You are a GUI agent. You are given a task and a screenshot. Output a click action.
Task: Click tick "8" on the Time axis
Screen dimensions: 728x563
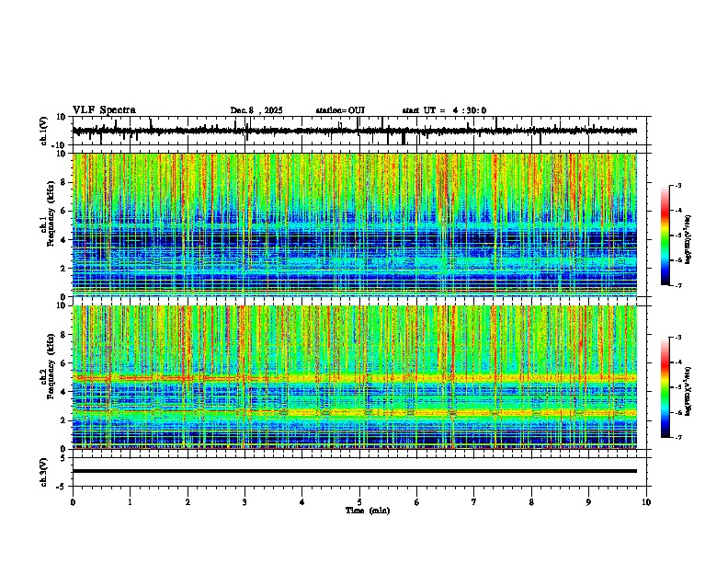click(x=531, y=502)
